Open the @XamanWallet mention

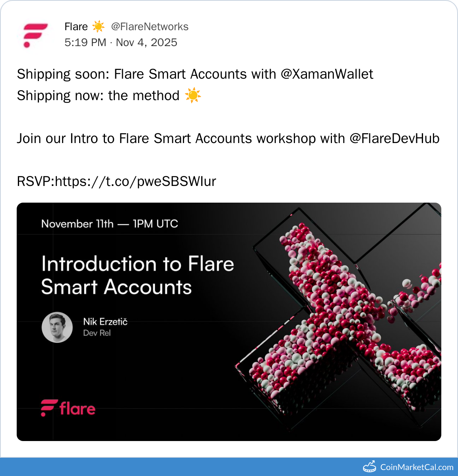[327, 74]
